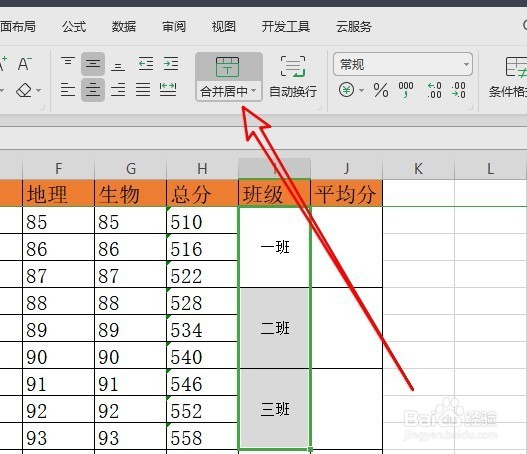Image resolution: width=527 pixels, height=454 pixels.
Task: Open the 云服务 ribbon tab
Action: pyautogui.click(x=354, y=26)
